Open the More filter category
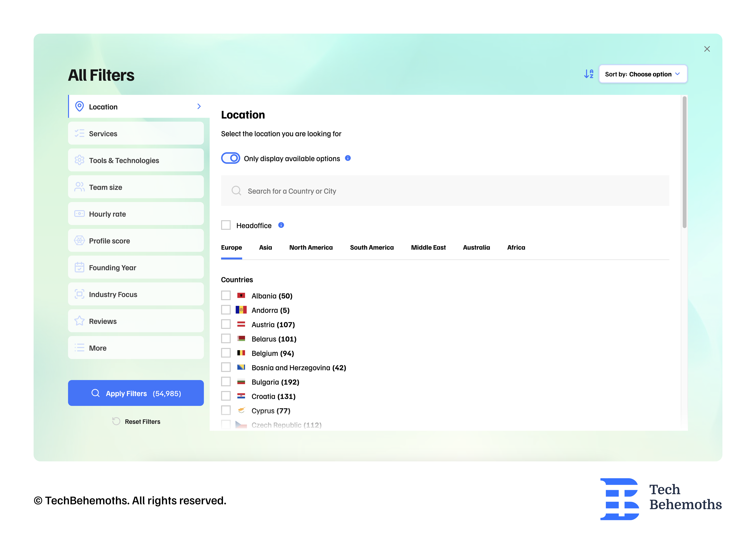Image resolution: width=756 pixels, height=537 pixels. [x=136, y=347]
